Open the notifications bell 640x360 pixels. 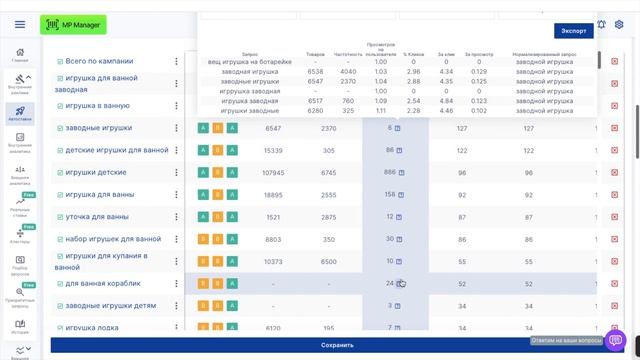[x=602, y=24]
